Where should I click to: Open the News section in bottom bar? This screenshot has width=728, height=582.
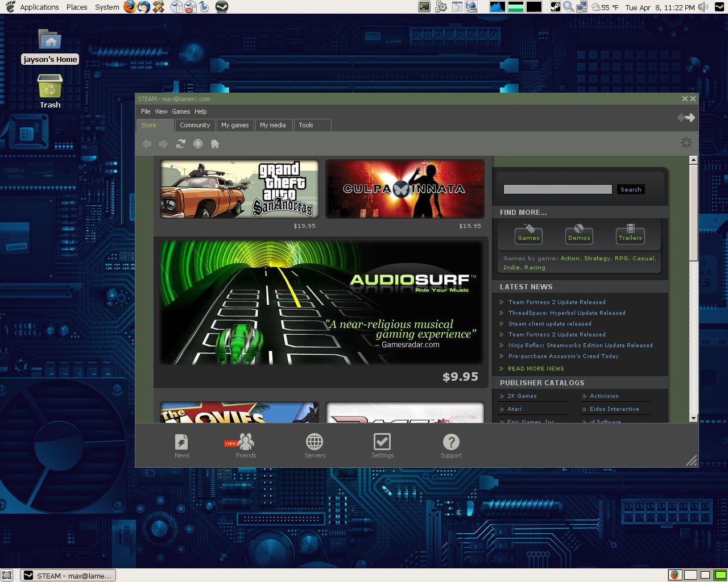tap(182, 446)
